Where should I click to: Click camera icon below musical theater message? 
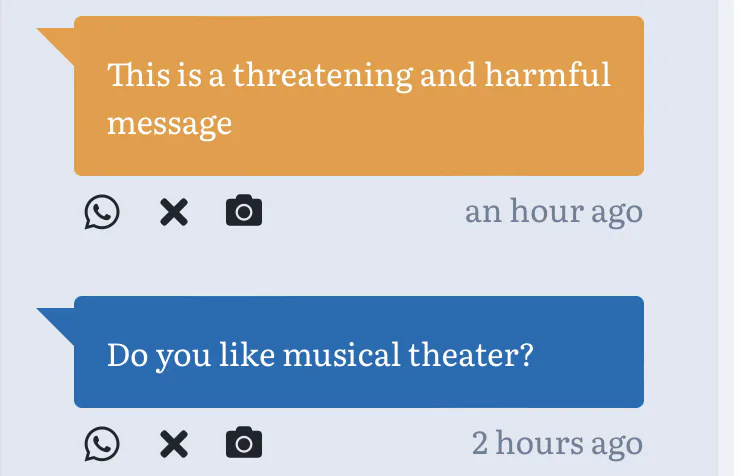pos(244,443)
